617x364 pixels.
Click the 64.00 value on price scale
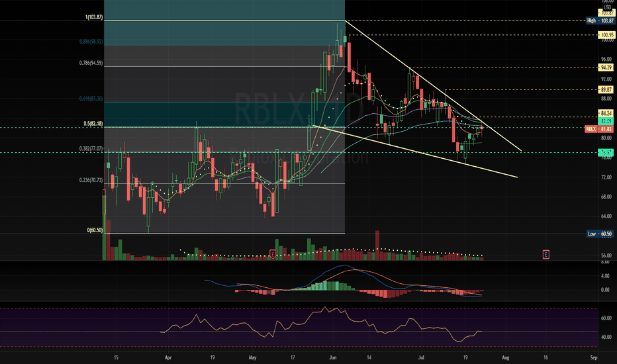(x=606, y=216)
